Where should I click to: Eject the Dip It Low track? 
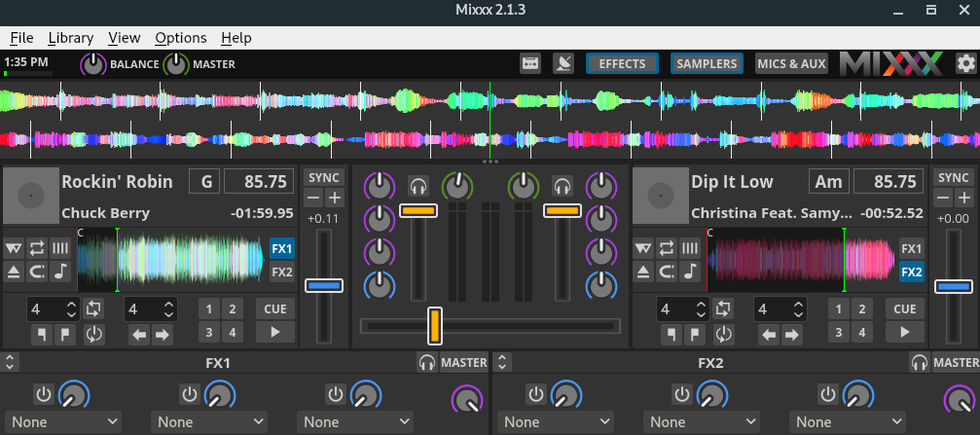coord(643,272)
